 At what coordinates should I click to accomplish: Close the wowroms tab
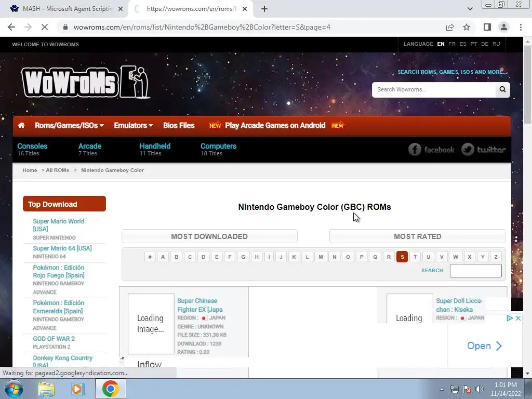pos(245,9)
